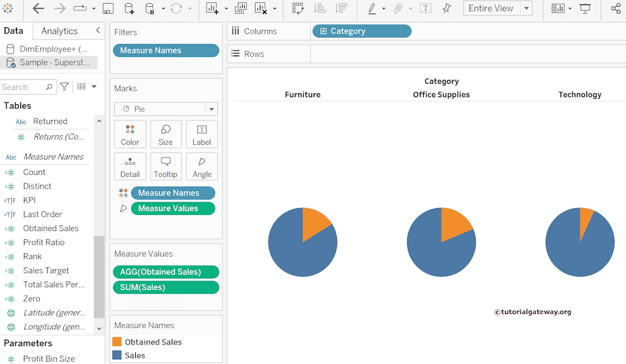Open the Data pane view options arrow
The height and width of the screenshot is (364, 626).
click(94, 87)
